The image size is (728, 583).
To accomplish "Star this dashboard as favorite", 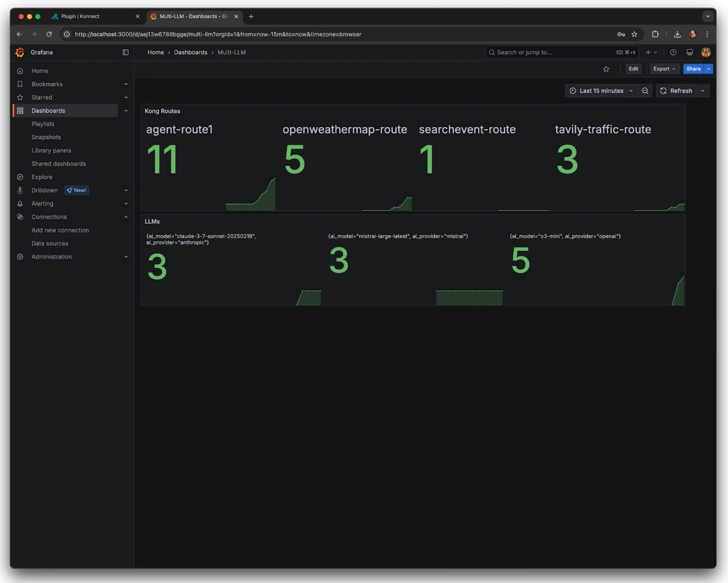I will tap(606, 69).
